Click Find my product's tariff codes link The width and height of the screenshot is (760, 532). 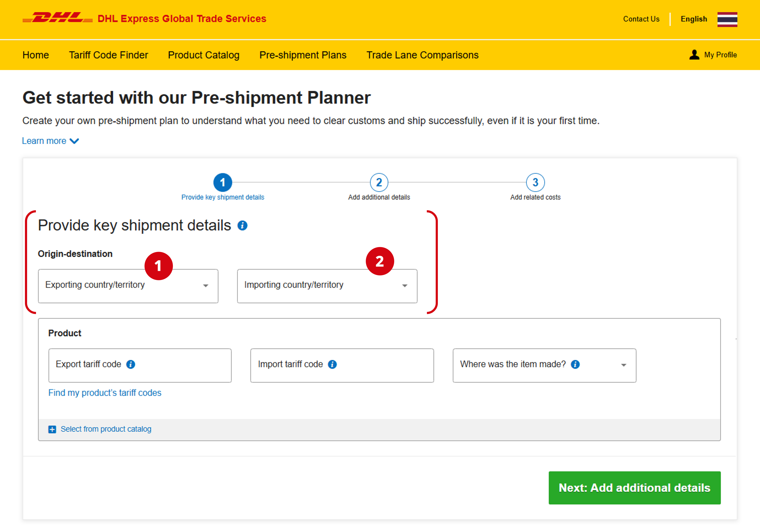click(105, 393)
